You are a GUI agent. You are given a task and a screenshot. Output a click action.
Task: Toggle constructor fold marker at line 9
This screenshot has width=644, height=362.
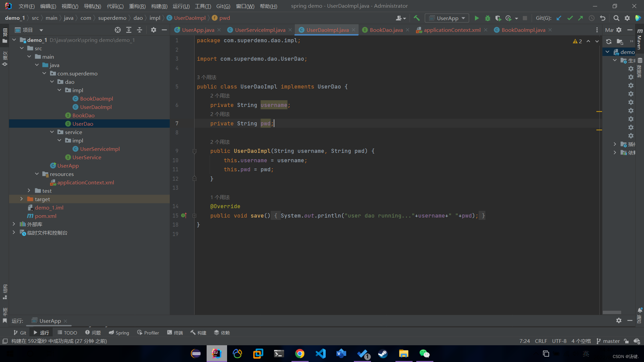[x=195, y=151]
